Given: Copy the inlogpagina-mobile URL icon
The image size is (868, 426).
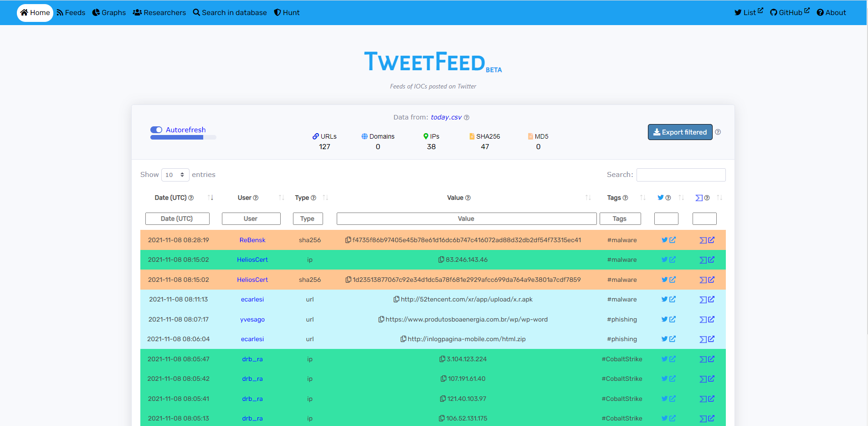Looking at the screenshot, I should [x=403, y=339].
